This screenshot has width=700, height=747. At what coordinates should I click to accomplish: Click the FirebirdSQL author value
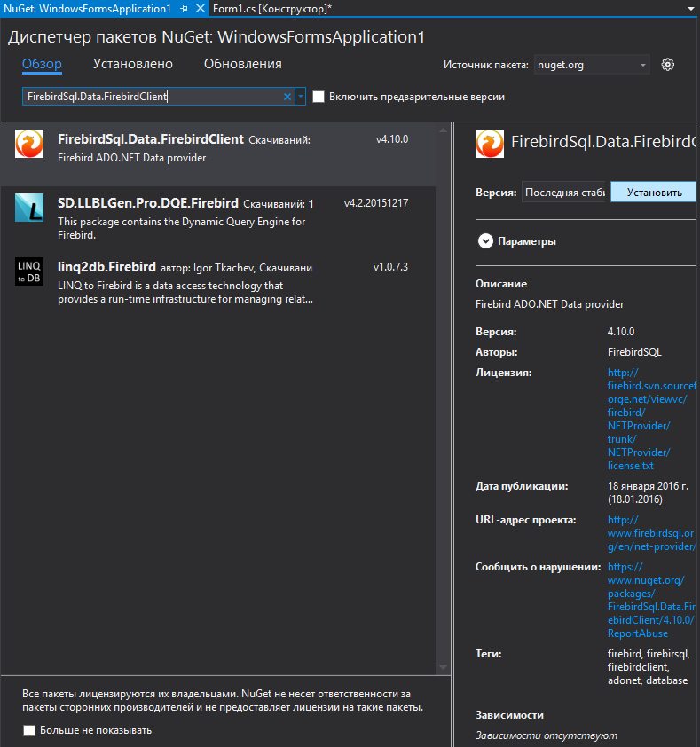click(x=634, y=352)
